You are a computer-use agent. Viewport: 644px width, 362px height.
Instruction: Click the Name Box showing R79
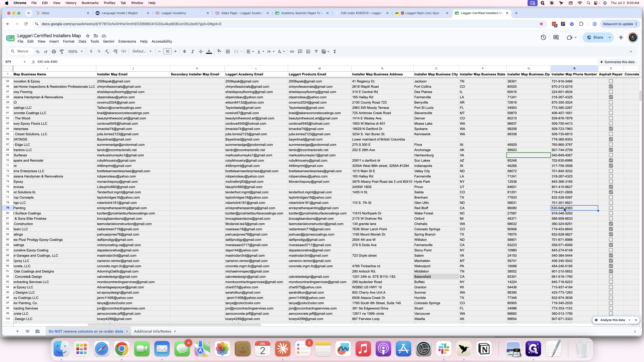[15, 62]
